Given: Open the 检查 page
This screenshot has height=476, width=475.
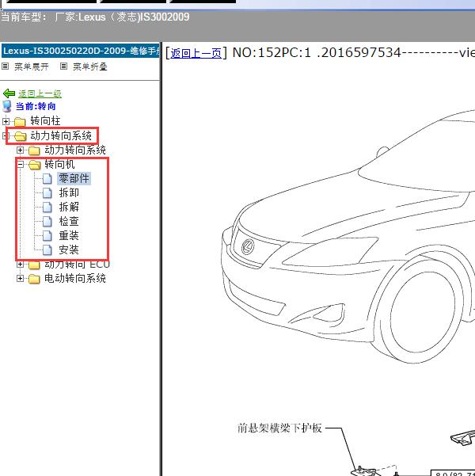Looking at the screenshot, I should pos(69,221).
